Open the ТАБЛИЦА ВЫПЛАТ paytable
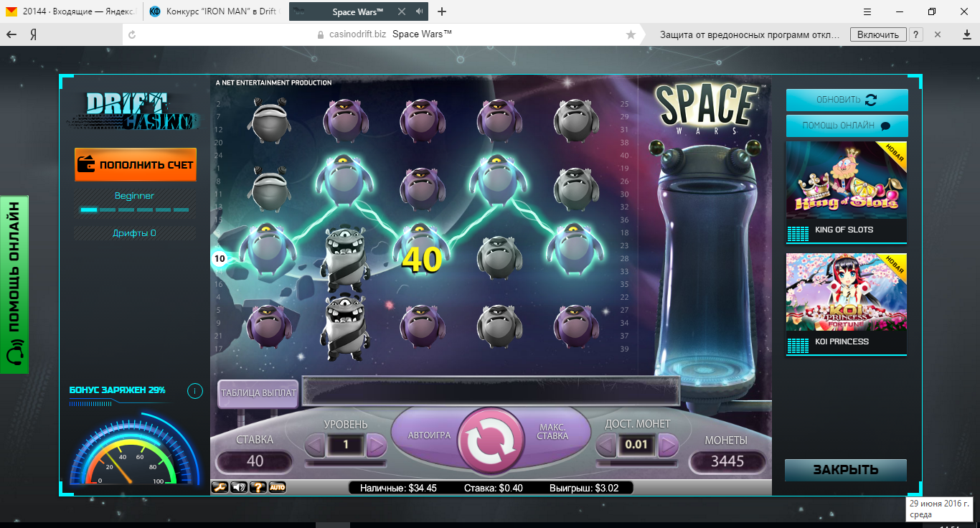 point(258,393)
